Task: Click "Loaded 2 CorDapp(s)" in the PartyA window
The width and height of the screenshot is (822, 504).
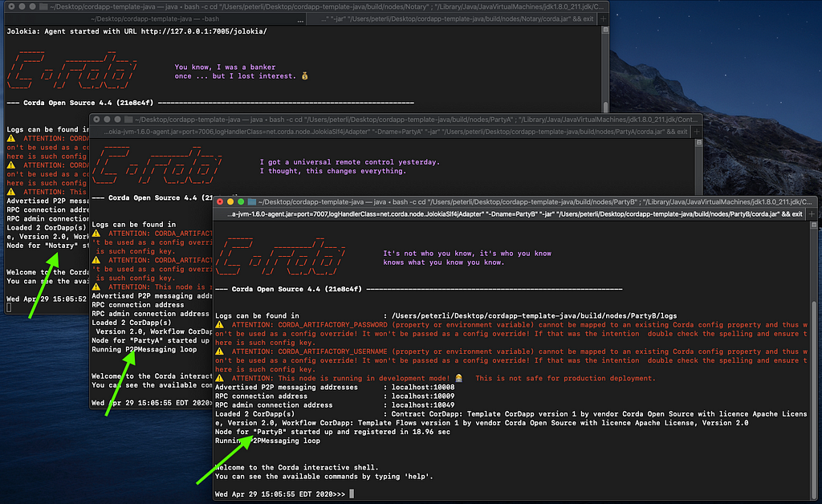Action: 132,323
